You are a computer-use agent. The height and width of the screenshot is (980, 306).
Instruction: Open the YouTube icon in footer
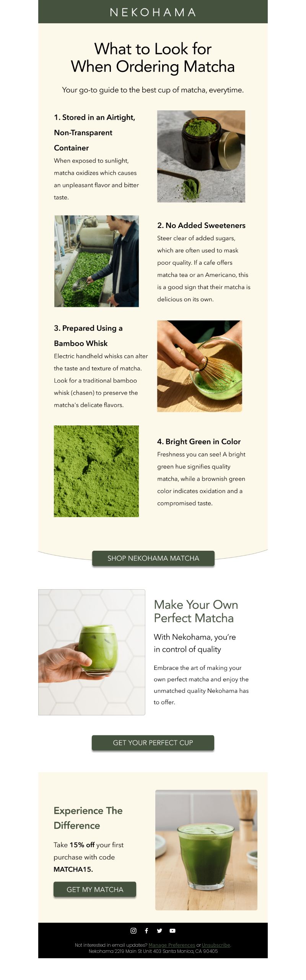click(173, 931)
